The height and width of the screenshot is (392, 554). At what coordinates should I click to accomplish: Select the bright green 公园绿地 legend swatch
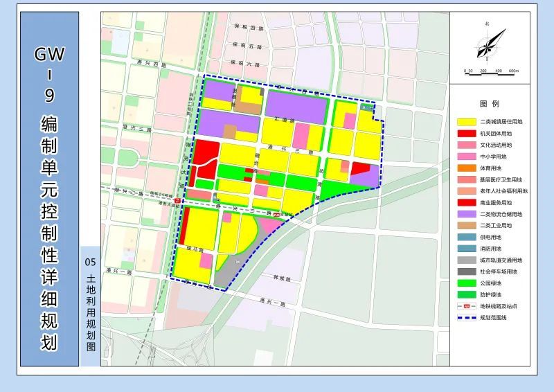466,283
